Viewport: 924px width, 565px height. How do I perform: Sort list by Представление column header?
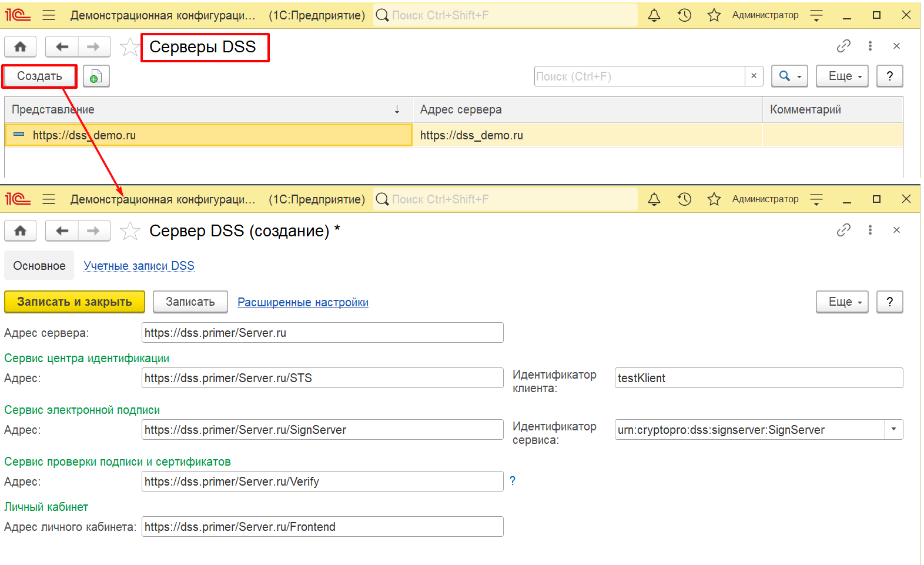point(209,109)
